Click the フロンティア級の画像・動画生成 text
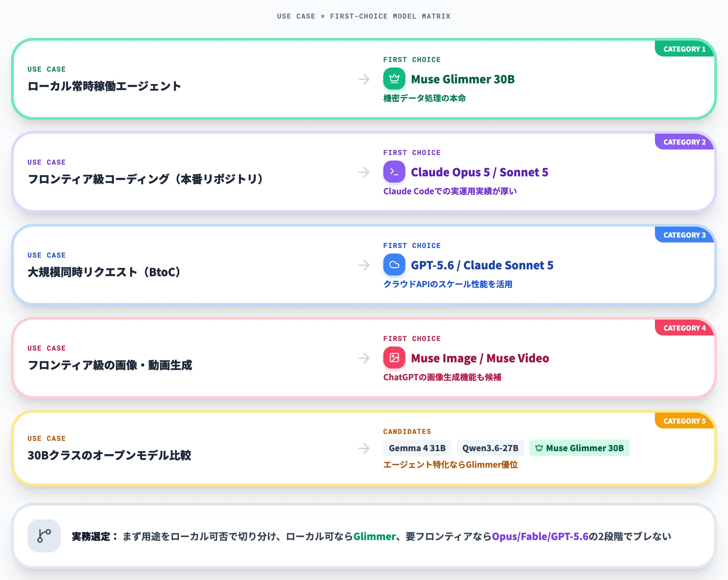Viewport: 728px width, 580px height. point(110,365)
